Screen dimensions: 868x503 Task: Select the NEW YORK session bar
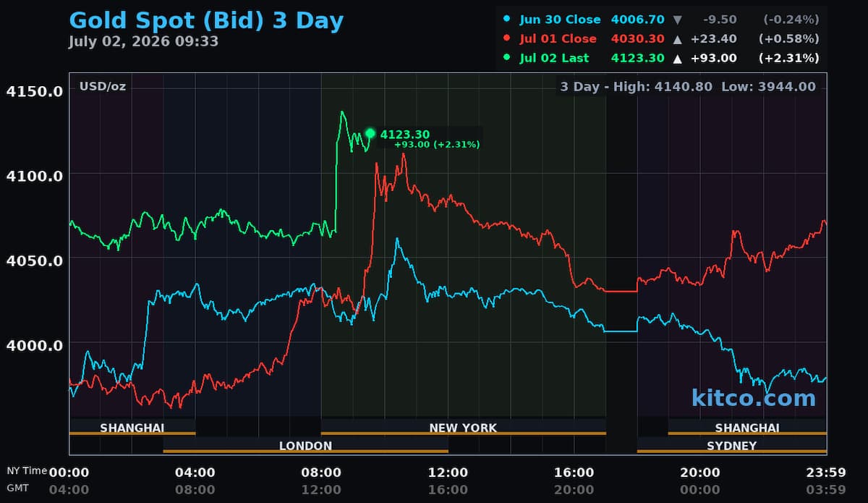pyautogui.click(x=463, y=428)
